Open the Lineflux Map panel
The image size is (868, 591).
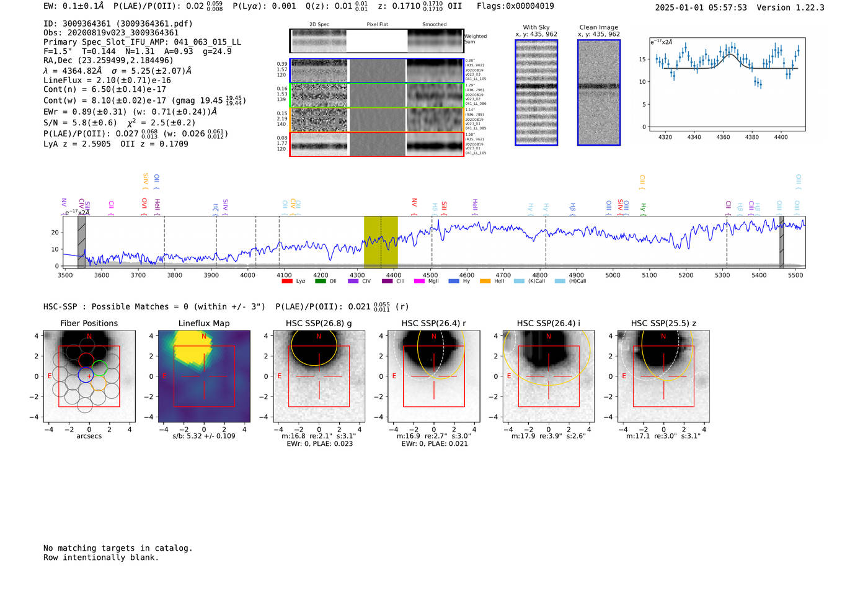[x=204, y=376]
